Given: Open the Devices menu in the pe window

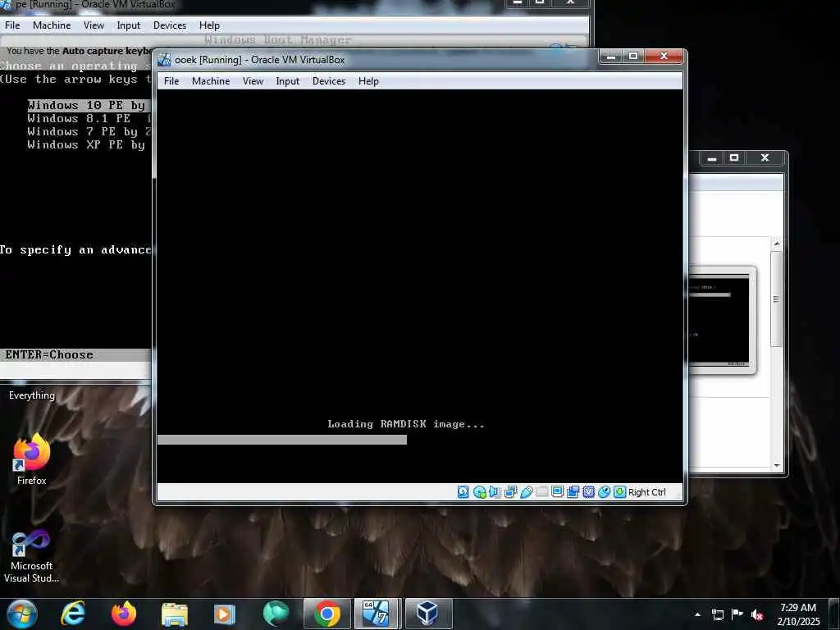Looking at the screenshot, I should click(x=170, y=25).
